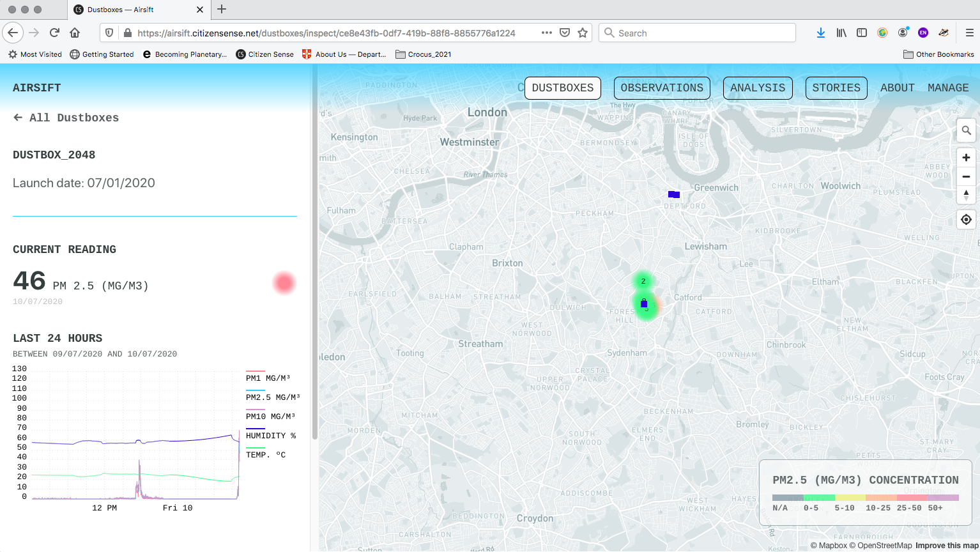This screenshot has width=980, height=552.
Task: Toggle the Temp. °C series in legend
Action: (265, 454)
